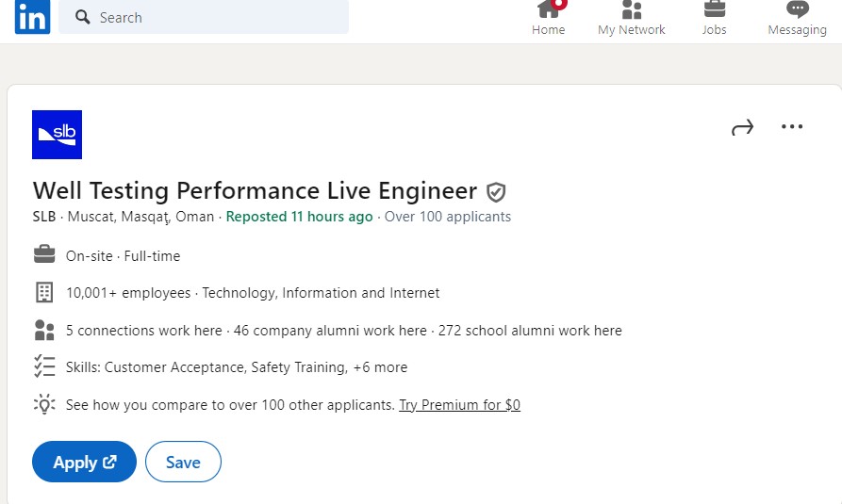Click the skills checklist icon
This screenshot has width=842, height=504.
(x=44, y=366)
